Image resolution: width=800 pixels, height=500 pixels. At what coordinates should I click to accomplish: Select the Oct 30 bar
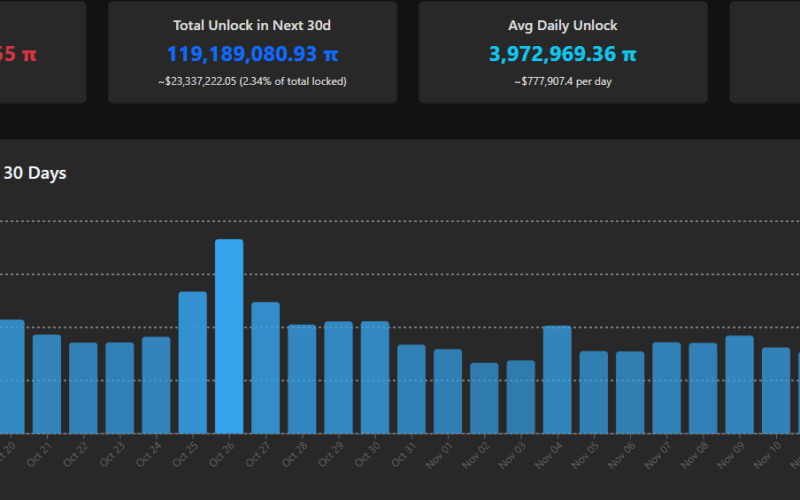[375, 377]
